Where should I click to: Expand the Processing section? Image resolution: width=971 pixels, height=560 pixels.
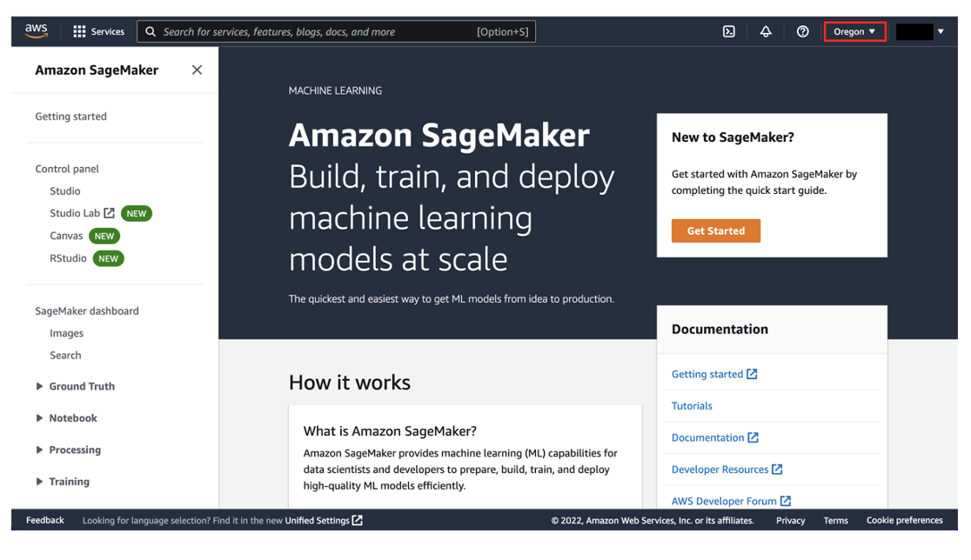point(39,450)
